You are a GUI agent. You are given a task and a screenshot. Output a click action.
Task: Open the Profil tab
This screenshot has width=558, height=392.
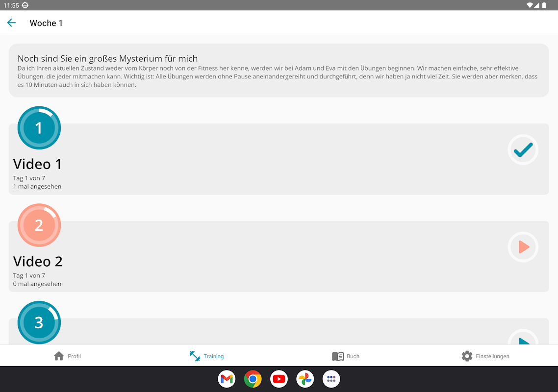click(67, 356)
